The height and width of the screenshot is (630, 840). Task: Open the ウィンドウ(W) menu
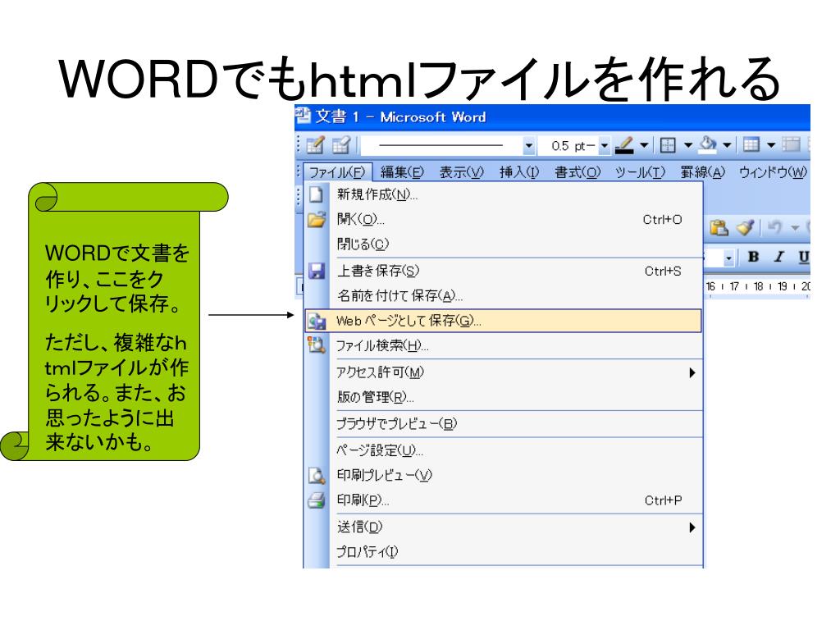coord(773,172)
